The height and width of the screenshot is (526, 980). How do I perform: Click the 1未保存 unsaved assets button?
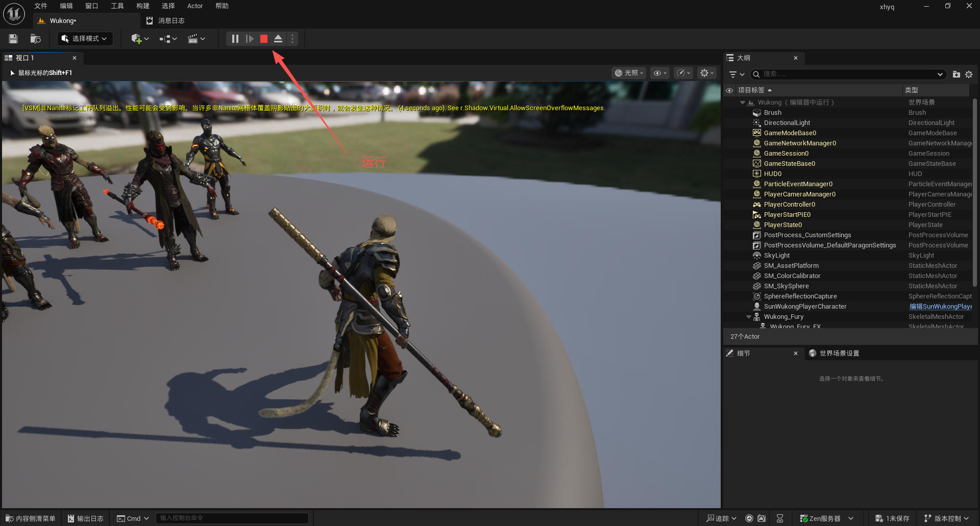[892, 518]
